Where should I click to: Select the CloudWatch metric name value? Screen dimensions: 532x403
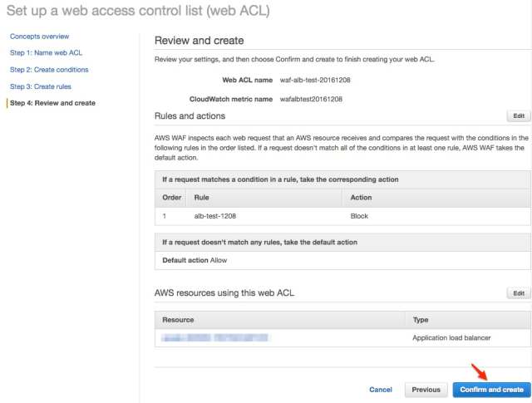[x=311, y=100]
